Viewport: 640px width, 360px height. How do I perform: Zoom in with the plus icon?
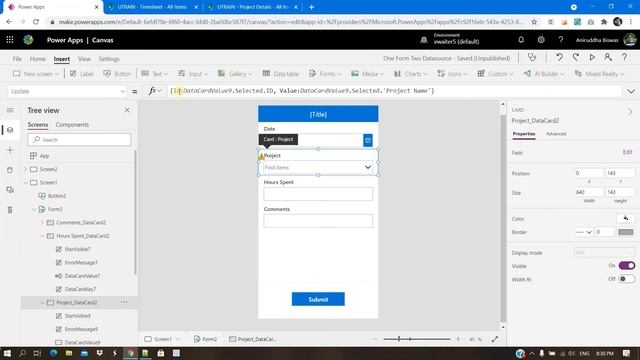click(458, 339)
